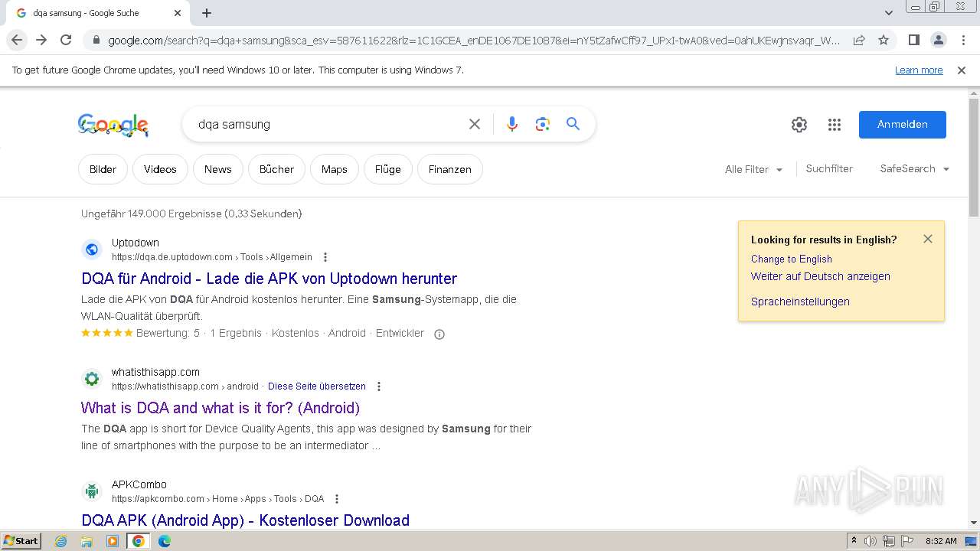980x551 pixels.
Task: Search by image with Google Lens
Action: (x=543, y=124)
